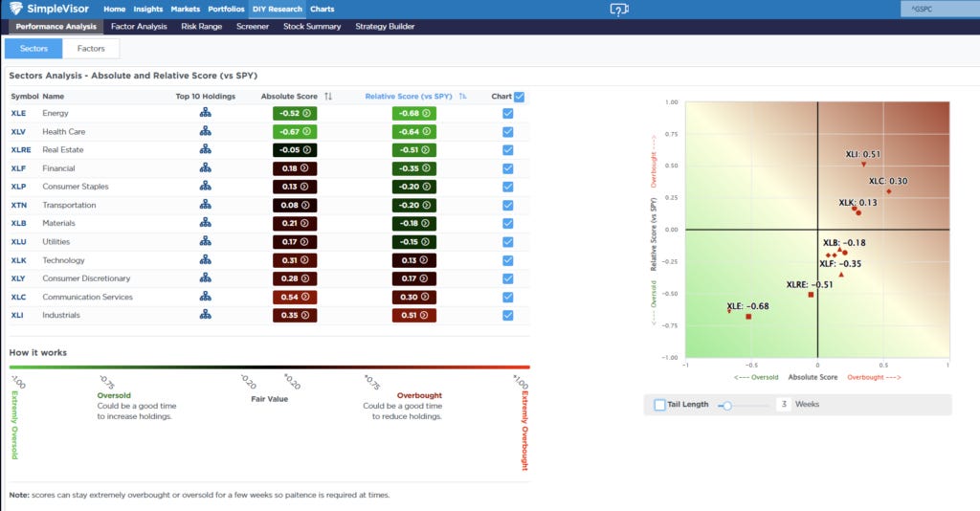Click the SimpleVisor shield logo
The height and width of the screenshot is (511, 980).
(16, 9)
